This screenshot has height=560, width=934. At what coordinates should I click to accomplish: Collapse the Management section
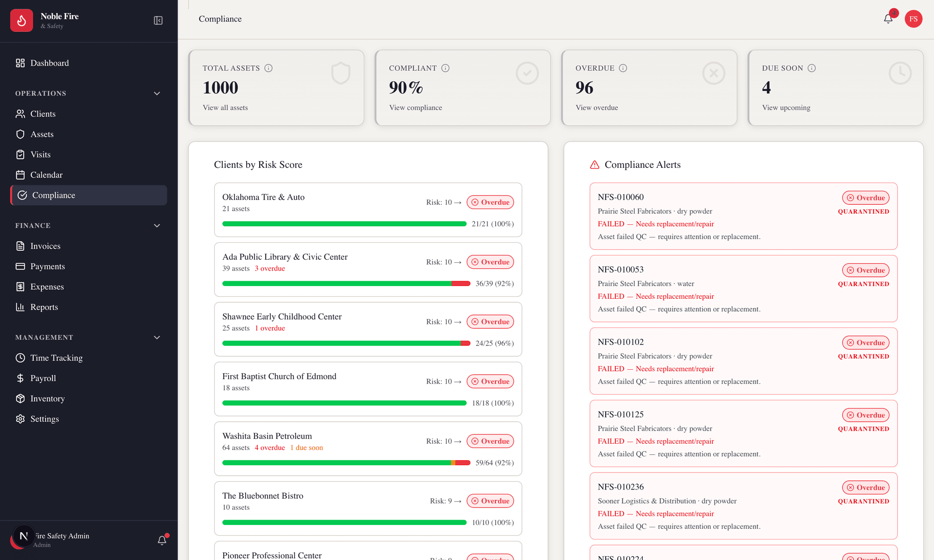click(157, 337)
